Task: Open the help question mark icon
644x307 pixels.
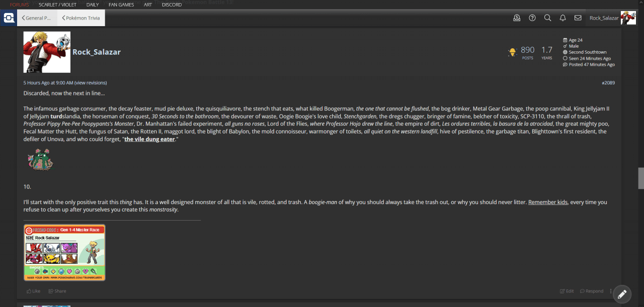Action: 532,18
